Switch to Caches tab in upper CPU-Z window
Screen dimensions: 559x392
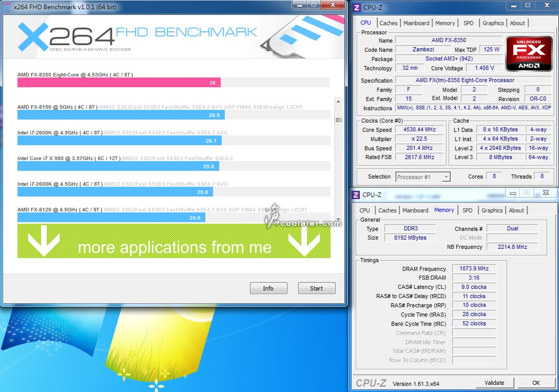(388, 23)
